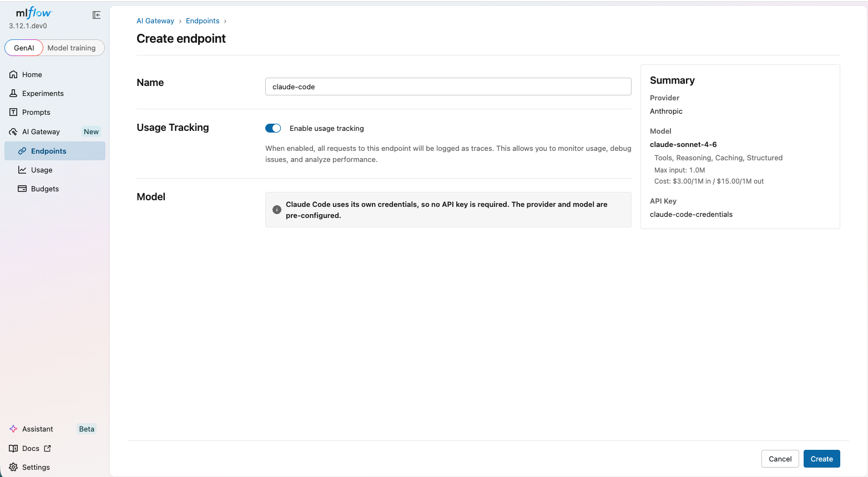The height and width of the screenshot is (477, 868).
Task: Click the Beta badge beside Assistant
Action: point(87,429)
